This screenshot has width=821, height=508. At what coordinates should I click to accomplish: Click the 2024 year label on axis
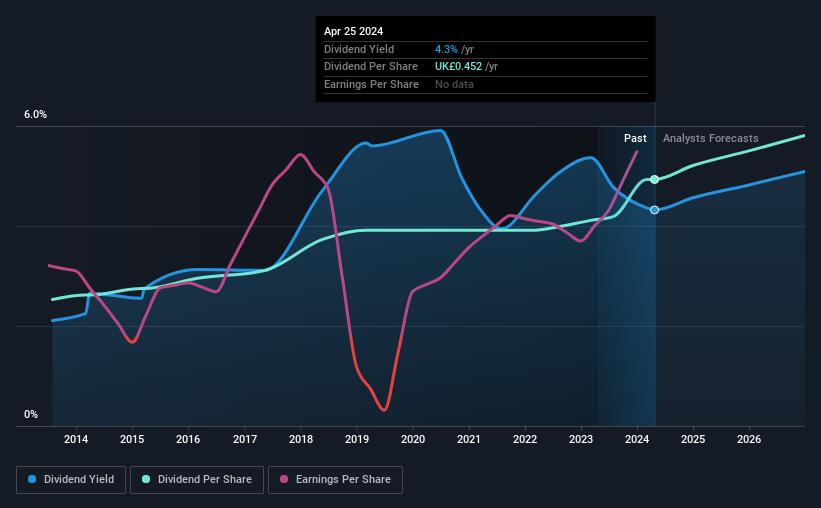pyautogui.click(x=637, y=439)
